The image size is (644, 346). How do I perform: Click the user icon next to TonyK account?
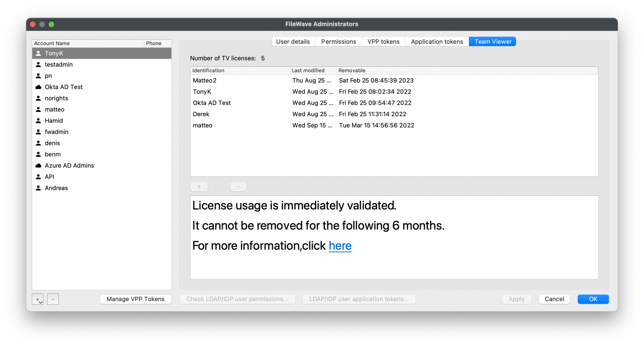(38, 53)
